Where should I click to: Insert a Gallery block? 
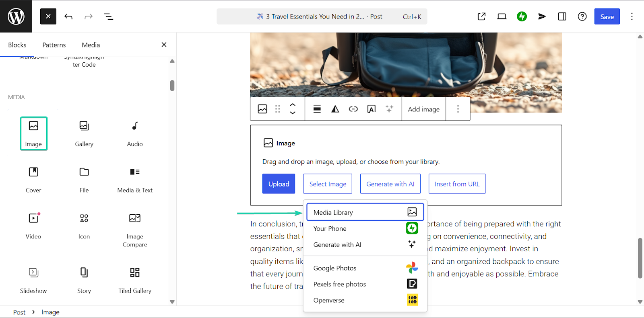point(84,133)
